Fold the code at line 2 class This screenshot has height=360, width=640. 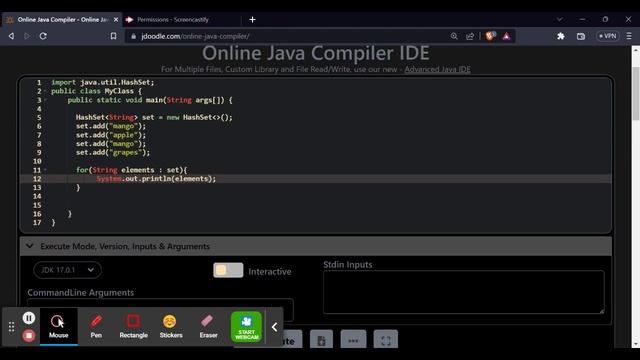point(45,91)
